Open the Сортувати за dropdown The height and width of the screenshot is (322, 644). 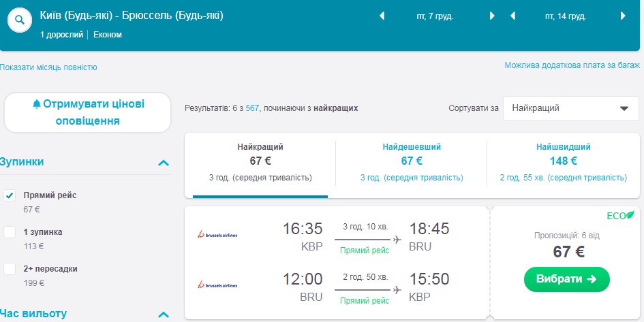click(x=570, y=108)
